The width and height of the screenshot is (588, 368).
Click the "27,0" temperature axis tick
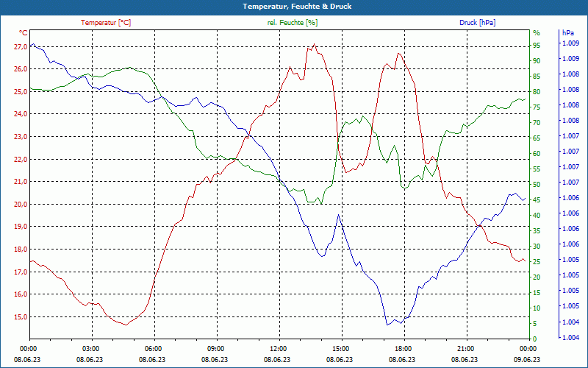pos(21,47)
